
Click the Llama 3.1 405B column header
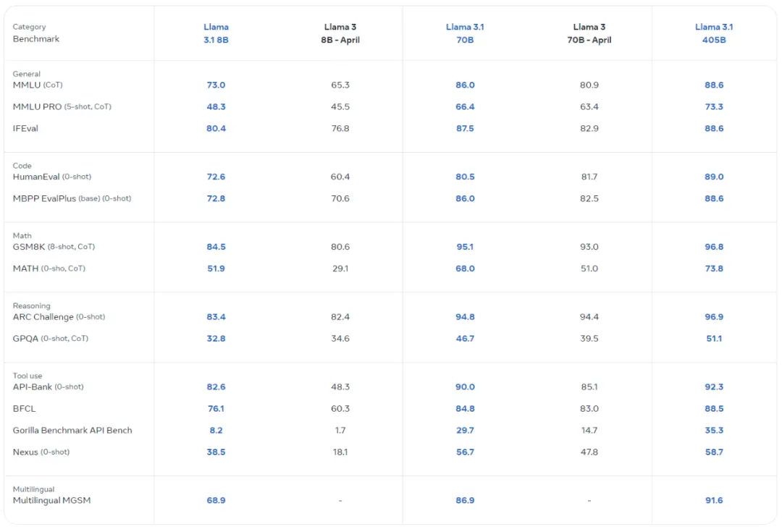(x=714, y=33)
